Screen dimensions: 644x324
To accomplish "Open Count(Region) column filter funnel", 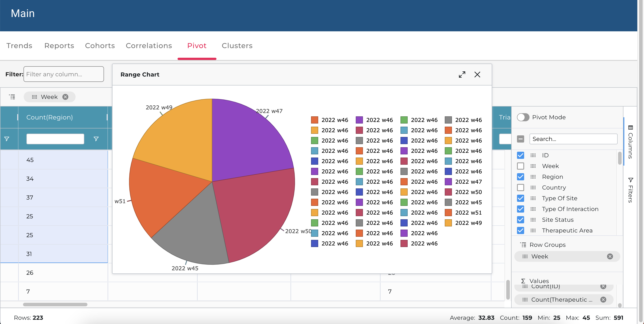I will tap(96, 139).
